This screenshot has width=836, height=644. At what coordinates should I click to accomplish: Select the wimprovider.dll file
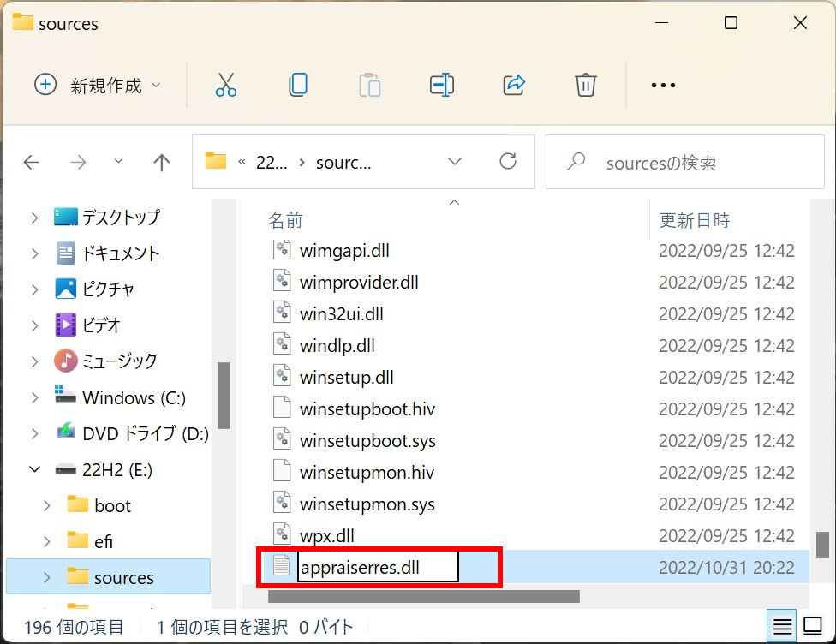click(x=359, y=282)
